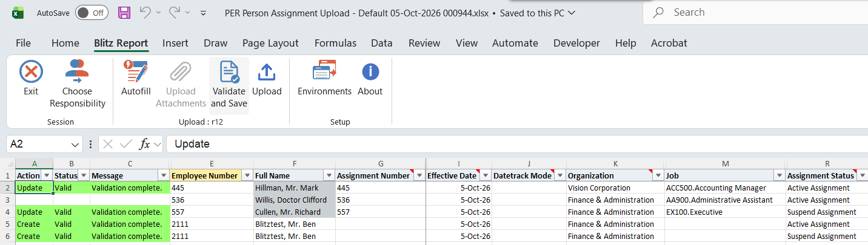The height and width of the screenshot is (245, 868).
Task: Click the Upload icon
Action: click(267, 72)
